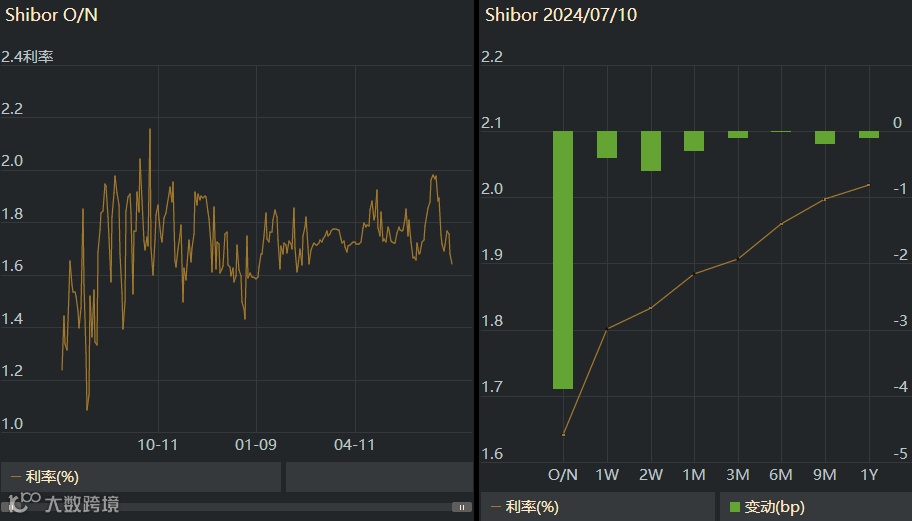Click the green 2W change bar
The height and width of the screenshot is (521, 912).
point(651,151)
